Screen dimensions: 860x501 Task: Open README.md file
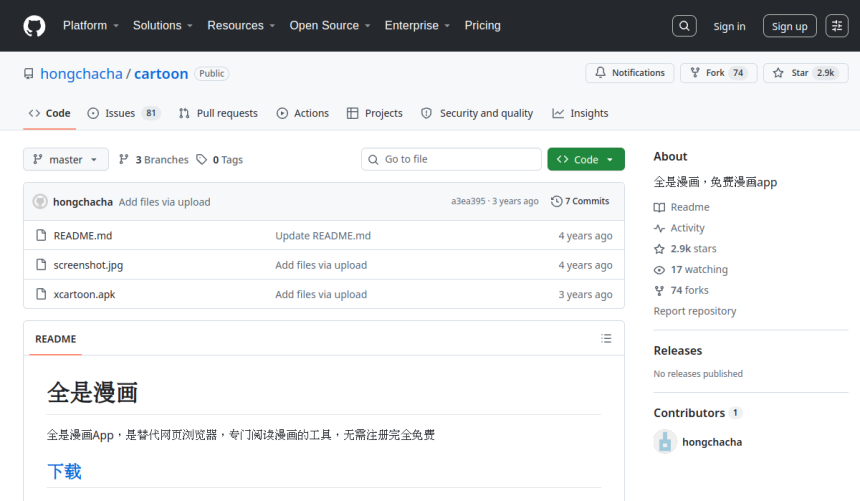pyautogui.click(x=83, y=235)
